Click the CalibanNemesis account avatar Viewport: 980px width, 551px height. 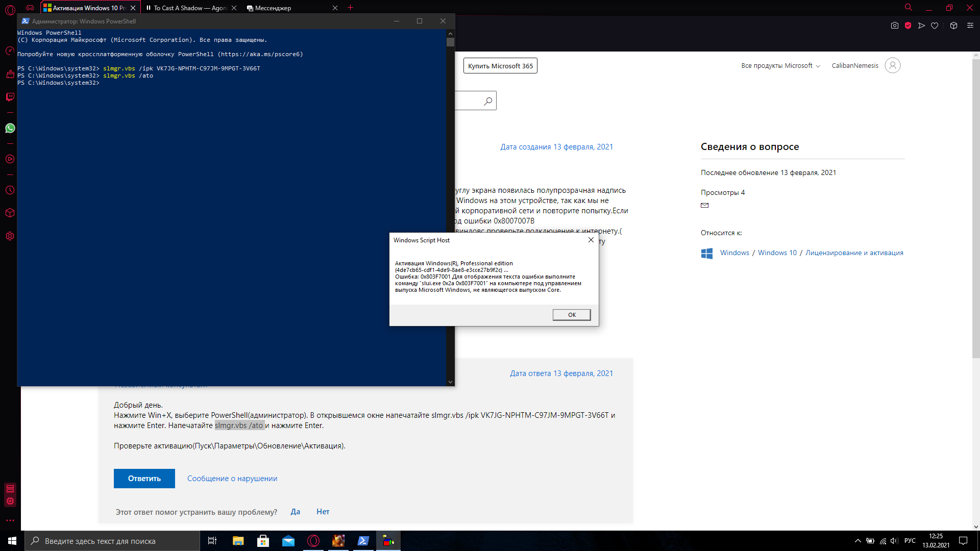click(x=893, y=65)
